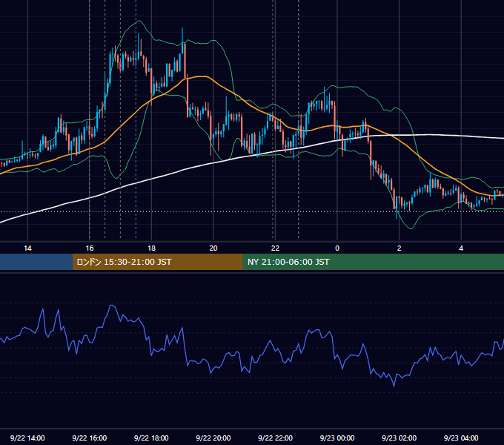Click the 9/23 04:00 time label
Viewport: 504px width, 445px height.
pyautogui.click(x=461, y=438)
